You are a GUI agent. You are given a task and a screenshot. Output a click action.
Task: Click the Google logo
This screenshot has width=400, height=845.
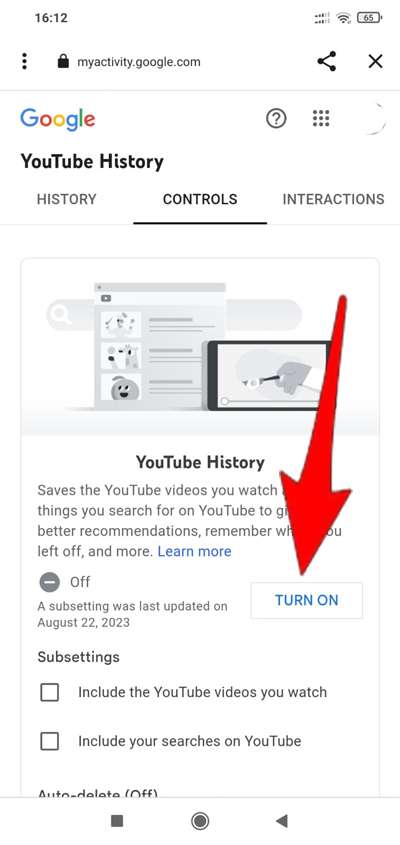[x=58, y=119]
